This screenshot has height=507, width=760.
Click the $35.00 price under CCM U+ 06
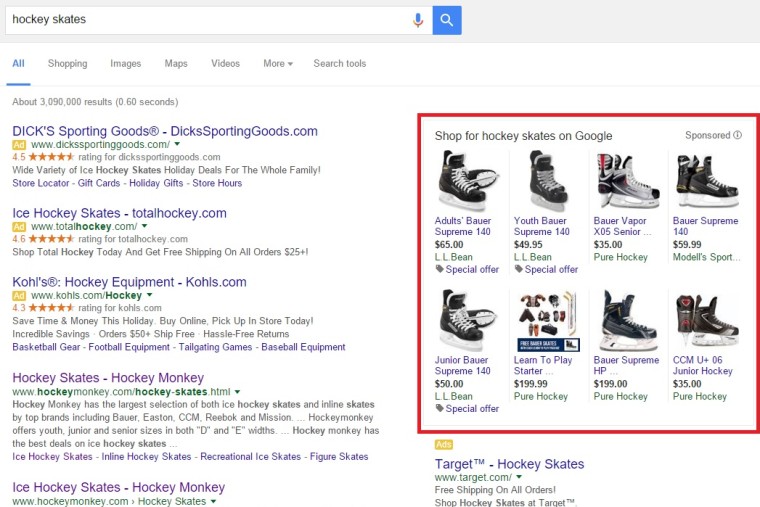point(687,384)
